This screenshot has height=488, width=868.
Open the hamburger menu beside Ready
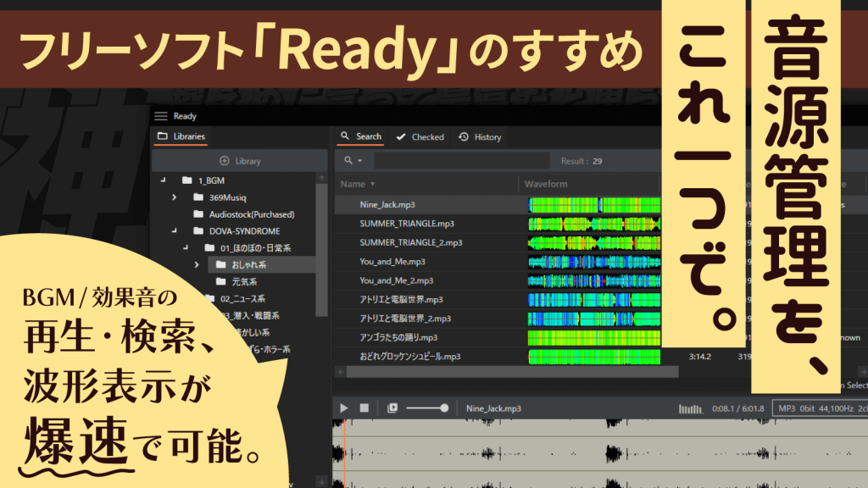161,116
